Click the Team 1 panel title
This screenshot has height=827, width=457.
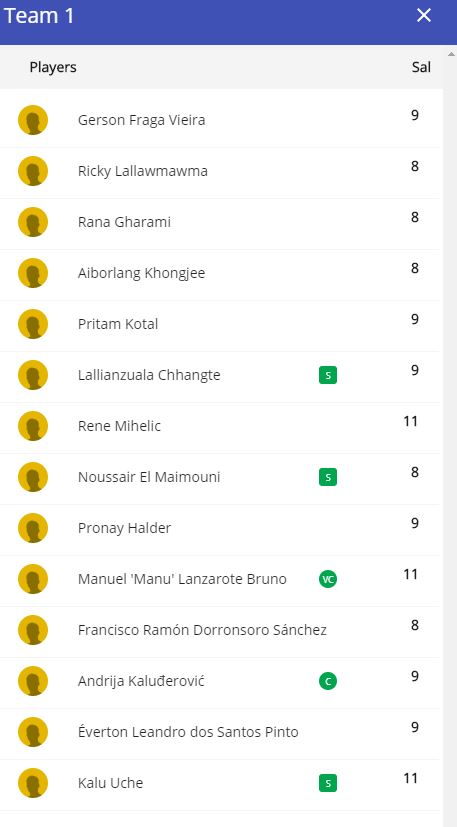click(x=39, y=16)
